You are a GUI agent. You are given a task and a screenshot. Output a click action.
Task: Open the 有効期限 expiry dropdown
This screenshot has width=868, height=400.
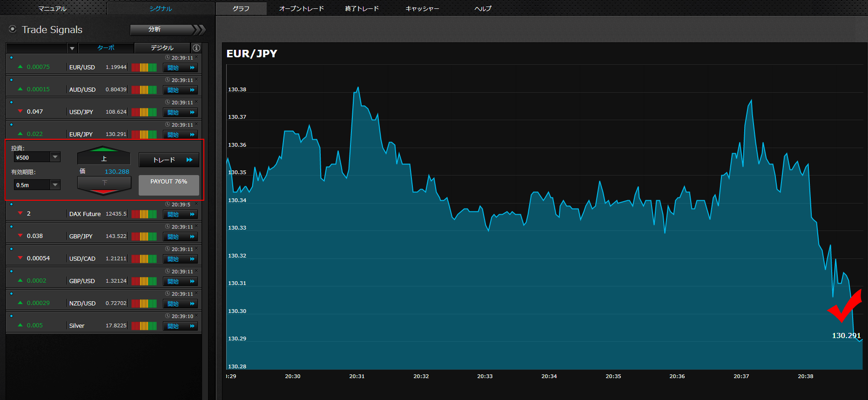[55, 185]
